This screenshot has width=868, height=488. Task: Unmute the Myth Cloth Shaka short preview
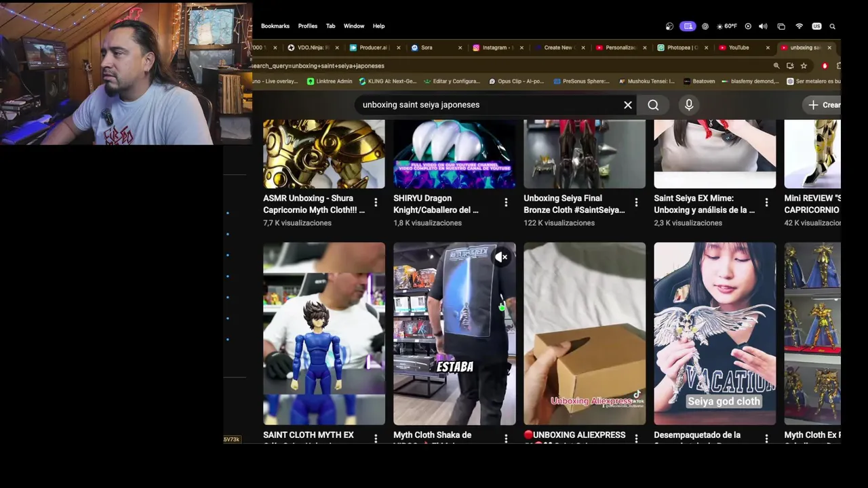[x=501, y=257]
